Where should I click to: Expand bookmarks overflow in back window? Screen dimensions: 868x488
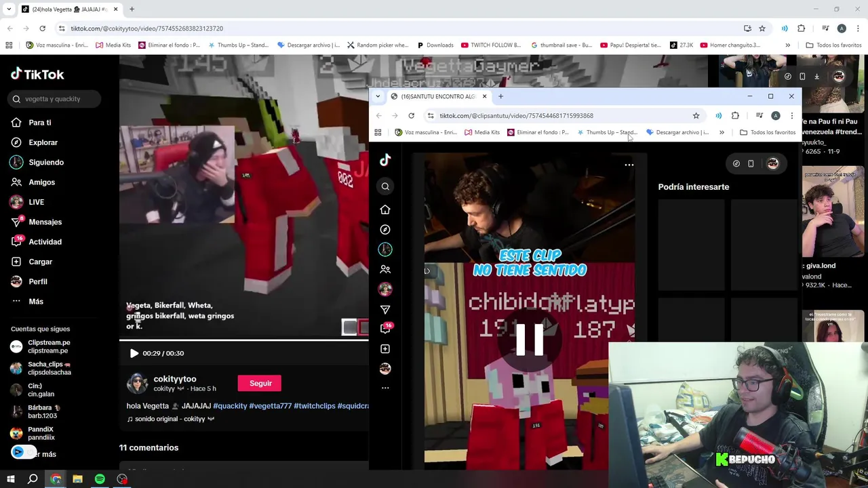pyautogui.click(x=787, y=45)
